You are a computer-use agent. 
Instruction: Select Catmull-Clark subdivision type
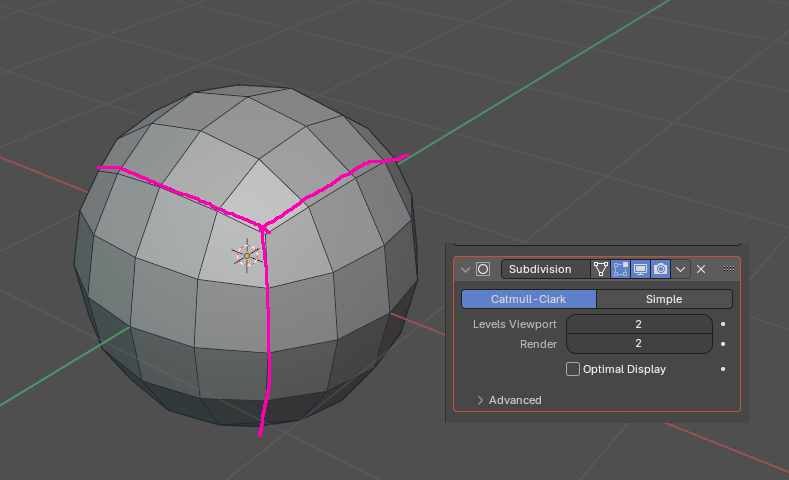tap(528, 299)
